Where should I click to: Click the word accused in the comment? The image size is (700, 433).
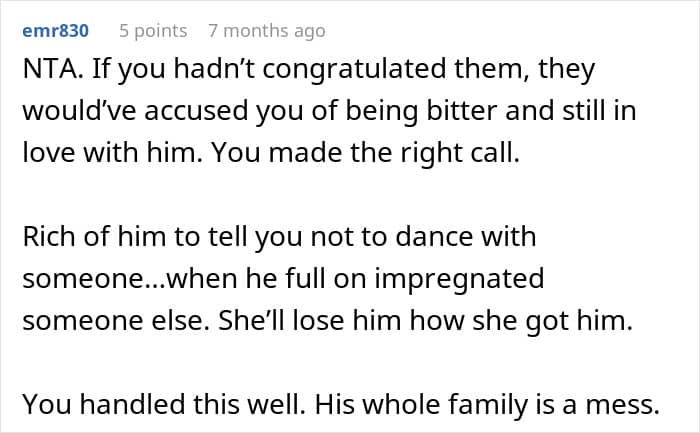coord(196,109)
